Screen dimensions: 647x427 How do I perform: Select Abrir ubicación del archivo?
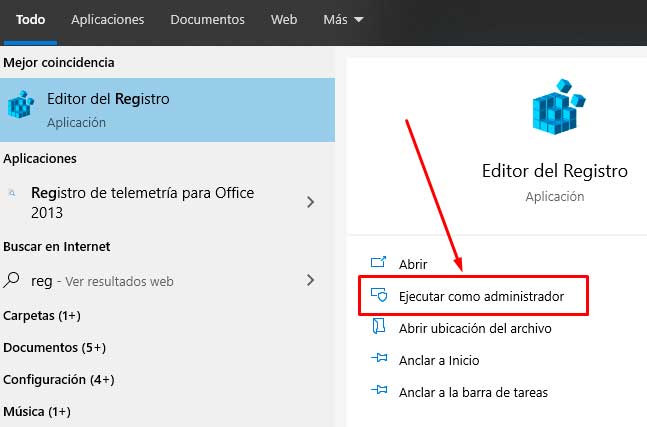pyautogui.click(x=475, y=328)
